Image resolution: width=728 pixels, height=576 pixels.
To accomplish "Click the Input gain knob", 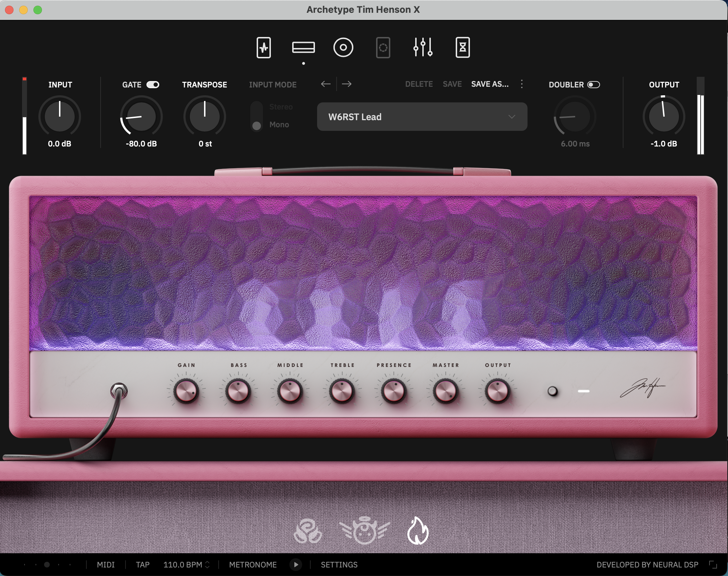I will coord(60,116).
